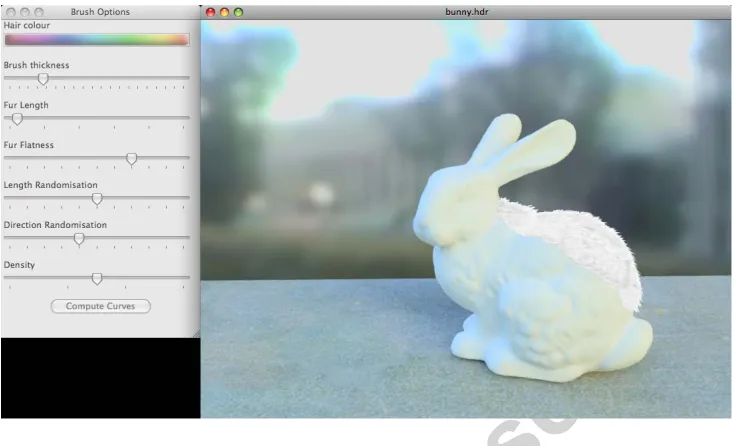Image resolution: width=734 pixels, height=446 pixels.
Task: Focus the bunny.hdr window title bar
Action: click(466, 12)
